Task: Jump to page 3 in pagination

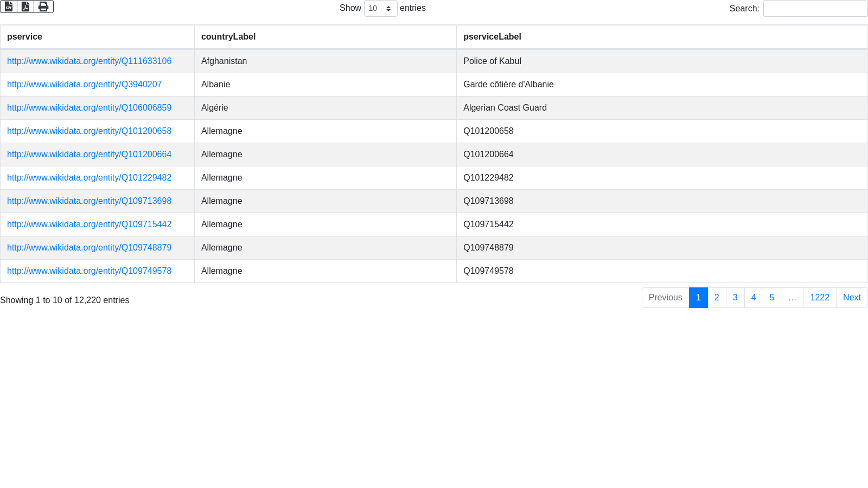Action: click(x=735, y=298)
